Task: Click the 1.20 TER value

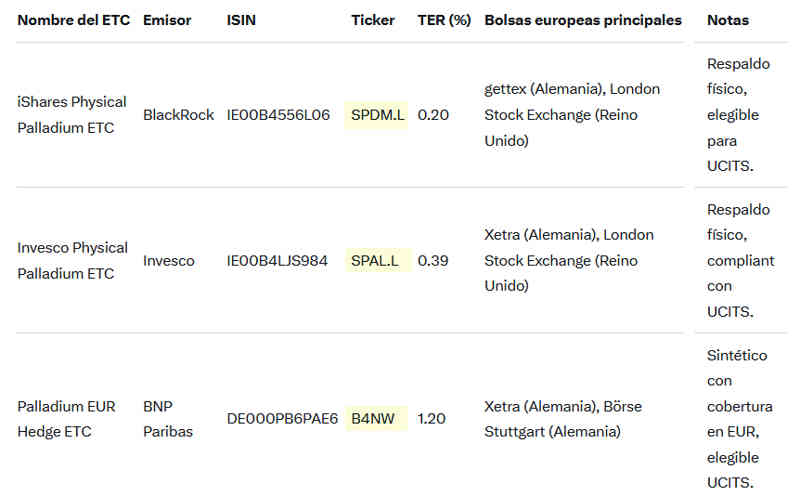Action: tap(431, 419)
